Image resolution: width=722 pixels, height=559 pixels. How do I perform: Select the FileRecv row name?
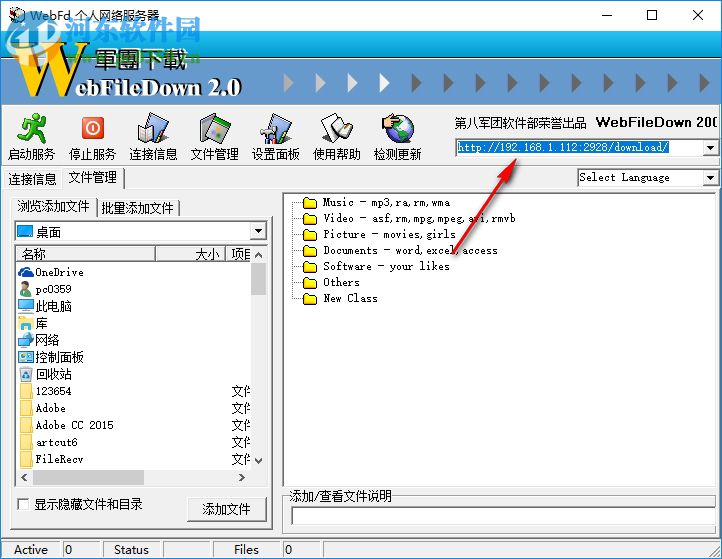point(59,460)
